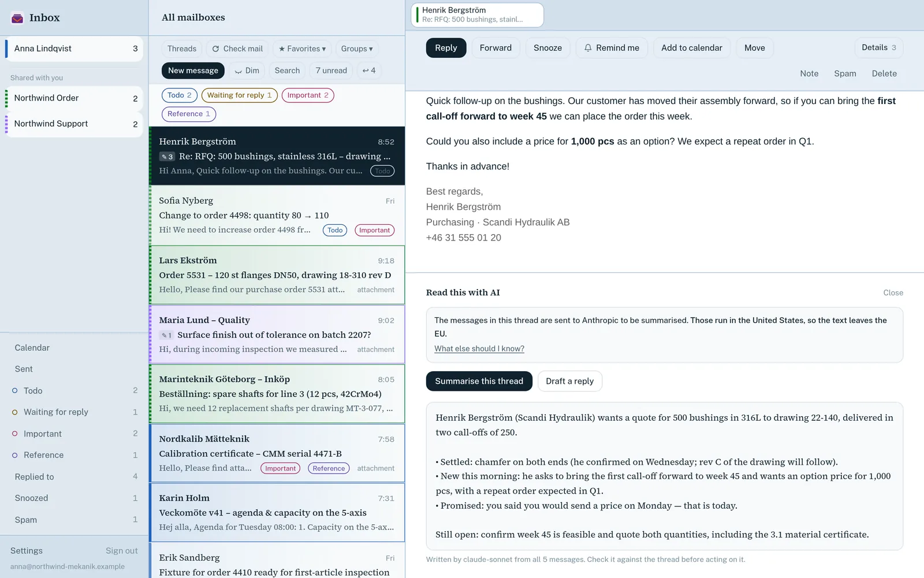Image resolution: width=924 pixels, height=578 pixels.
Task: Click the Search button
Action: coord(287,71)
